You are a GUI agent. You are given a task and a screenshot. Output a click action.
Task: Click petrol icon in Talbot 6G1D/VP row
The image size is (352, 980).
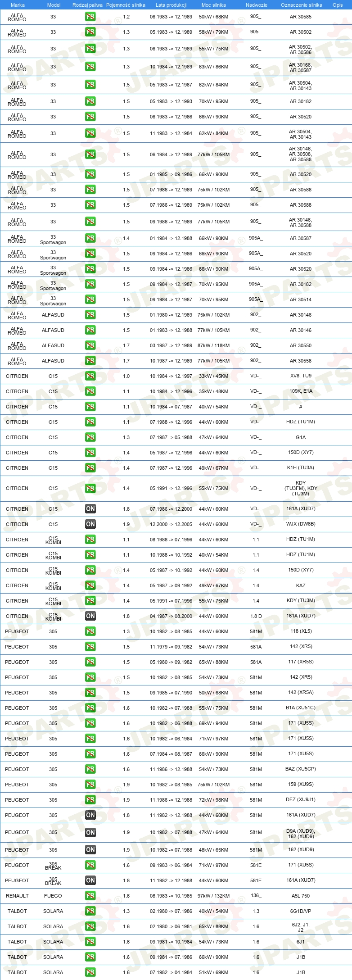pos(90,911)
